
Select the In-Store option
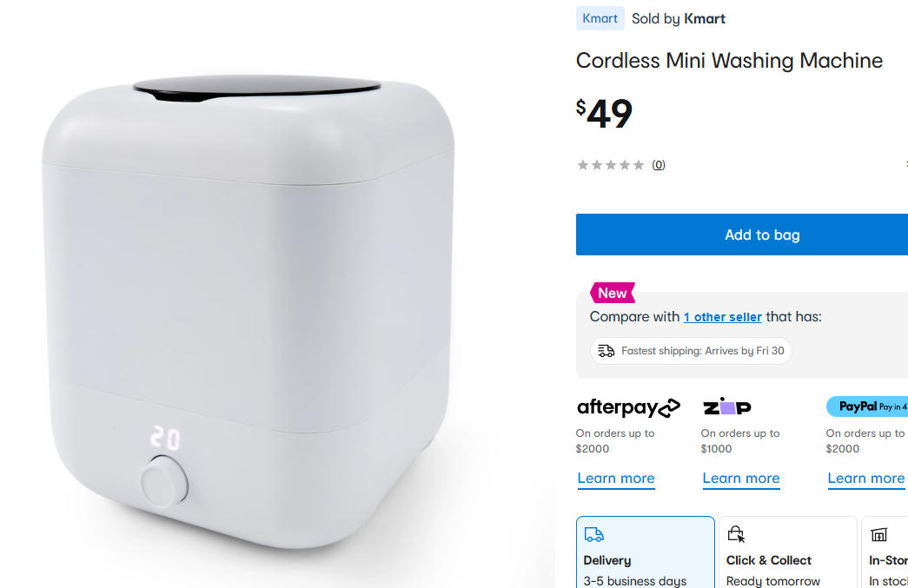(x=885, y=552)
